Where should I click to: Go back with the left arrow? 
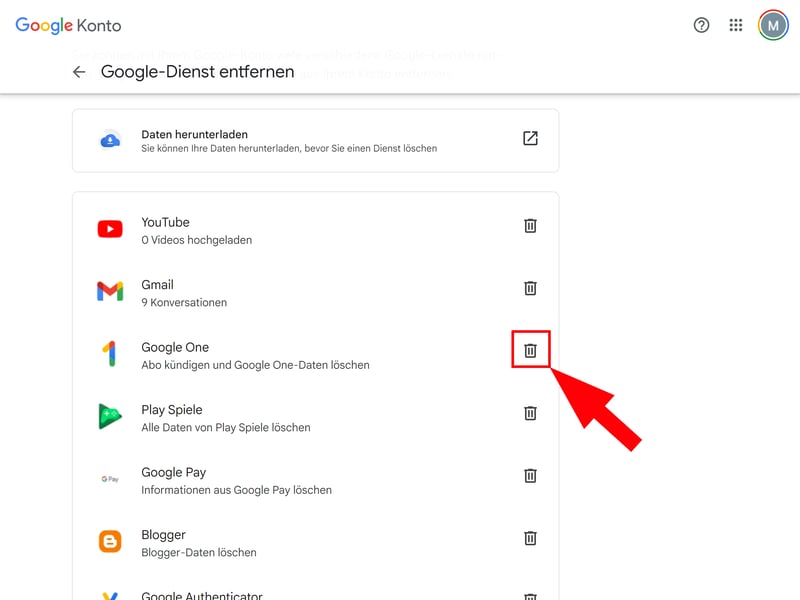click(79, 72)
